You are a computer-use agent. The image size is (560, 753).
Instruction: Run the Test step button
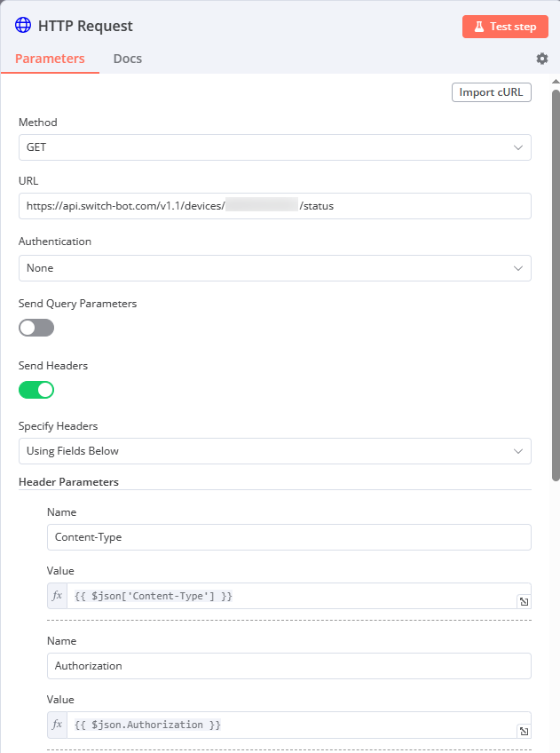pyautogui.click(x=505, y=27)
